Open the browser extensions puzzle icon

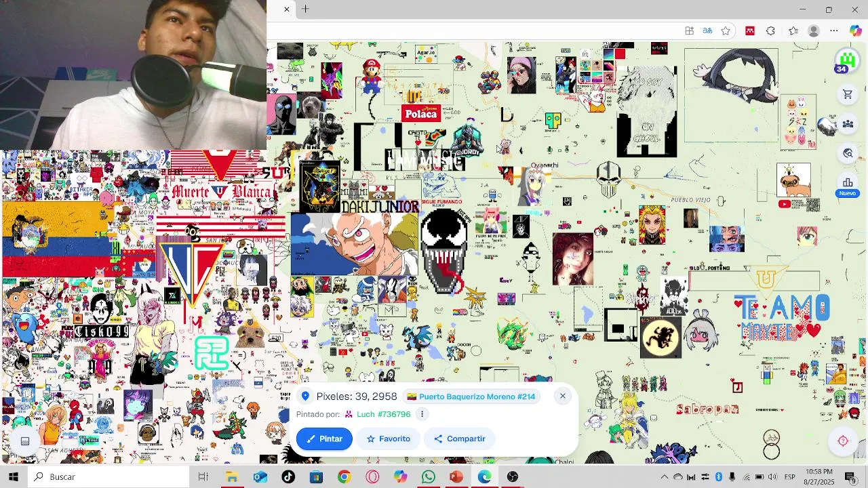770,31
